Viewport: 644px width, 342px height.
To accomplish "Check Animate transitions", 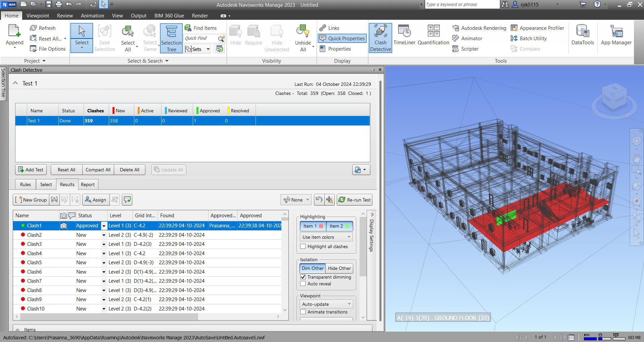I will coord(303,312).
